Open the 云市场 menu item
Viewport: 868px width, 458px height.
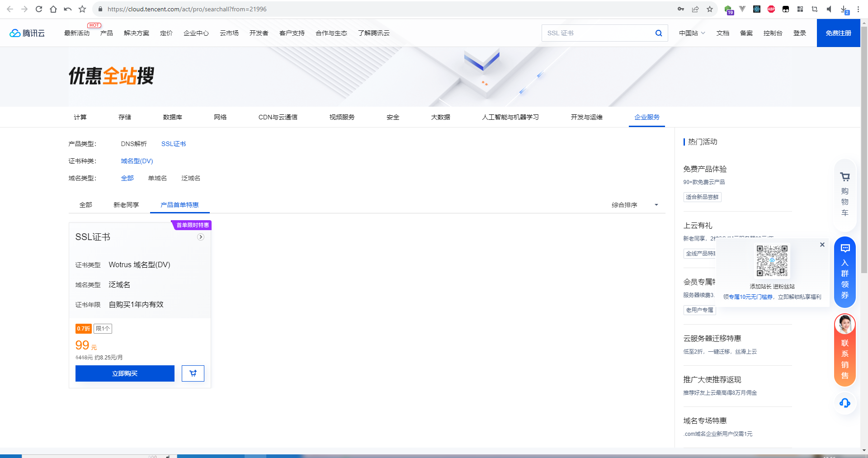(229, 33)
